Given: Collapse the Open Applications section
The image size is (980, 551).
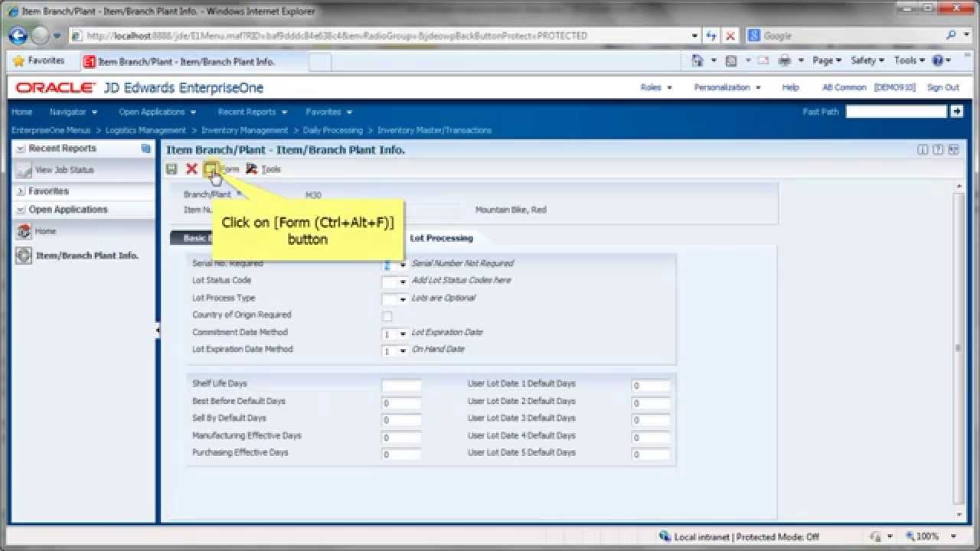Looking at the screenshot, I should click(x=21, y=210).
